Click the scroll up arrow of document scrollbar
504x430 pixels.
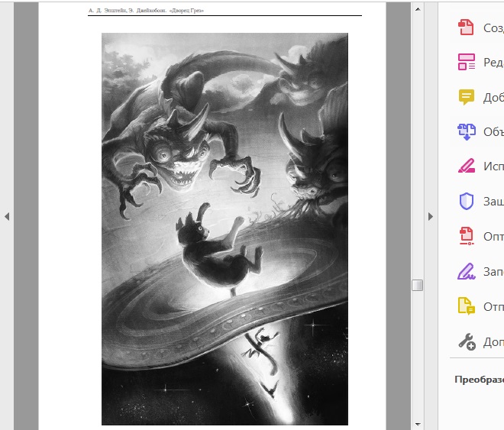pyautogui.click(x=418, y=9)
